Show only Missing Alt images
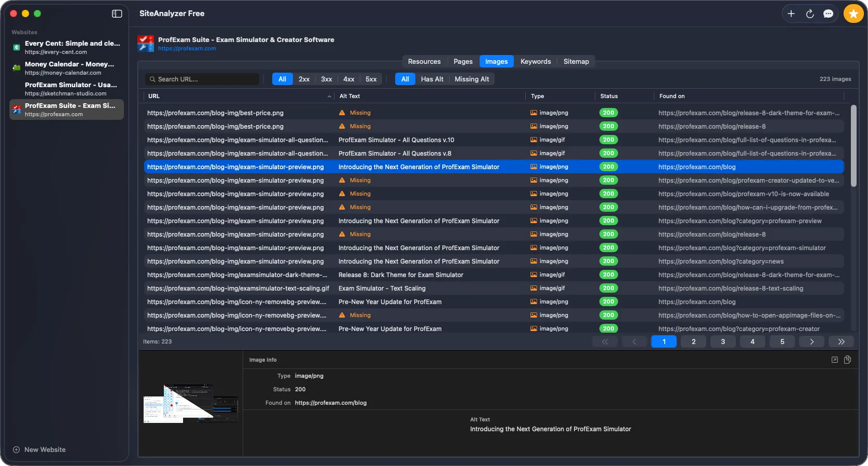The width and height of the screenshot is (868, 466). click(x=472, y=79)
